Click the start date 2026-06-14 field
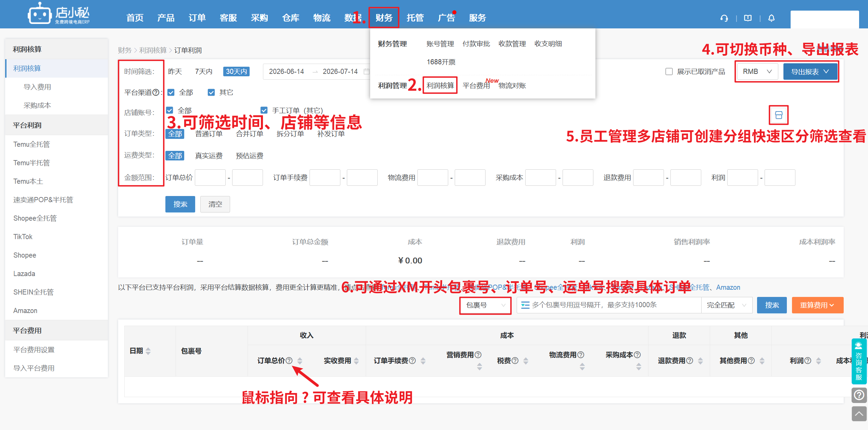868x430 pixels. 287,71
